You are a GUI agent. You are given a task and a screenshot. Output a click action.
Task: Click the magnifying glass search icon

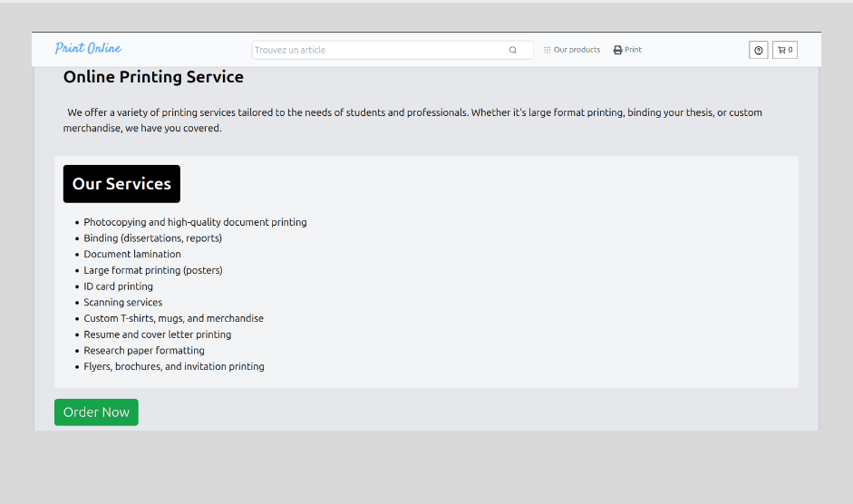pyautogui.click(x=513, y=50)
